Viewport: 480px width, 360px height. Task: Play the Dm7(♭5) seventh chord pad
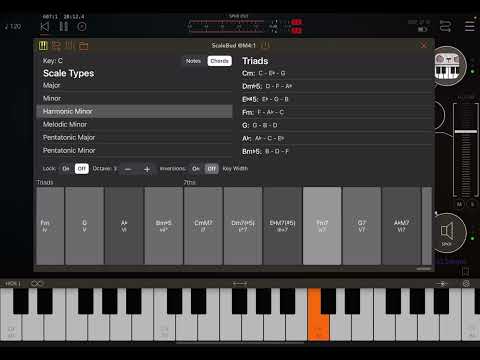pos(243,226)
